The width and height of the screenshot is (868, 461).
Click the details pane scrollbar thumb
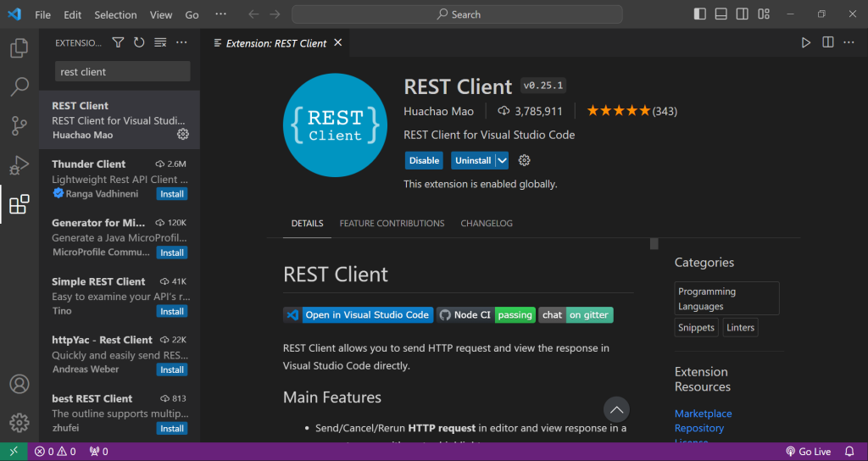coord(654,243)
